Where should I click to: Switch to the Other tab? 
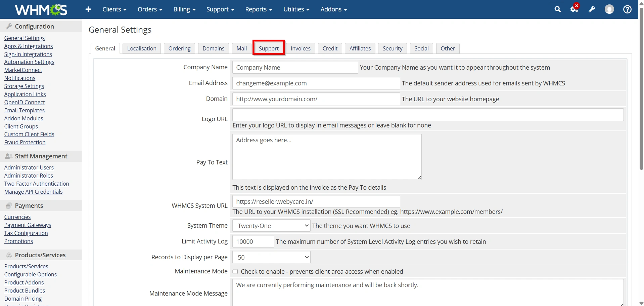pyautogui.click(x=448, y=48)
